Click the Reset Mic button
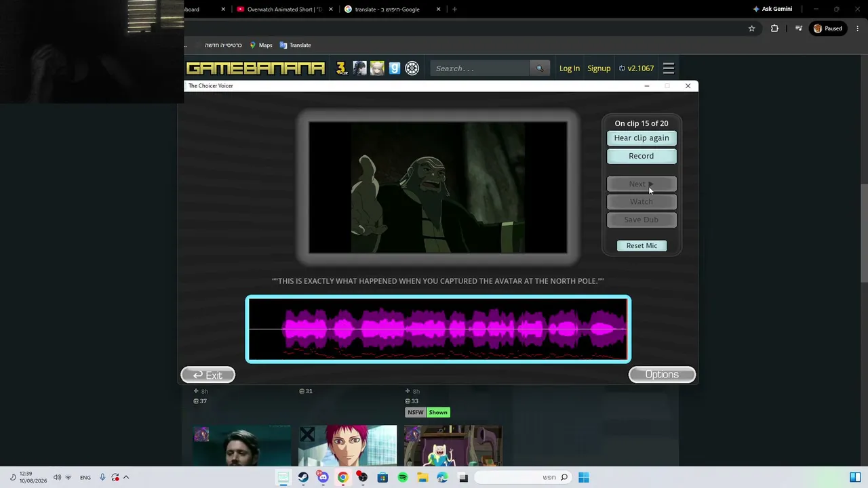The image size is (868, 488). [x=642, y=245]
